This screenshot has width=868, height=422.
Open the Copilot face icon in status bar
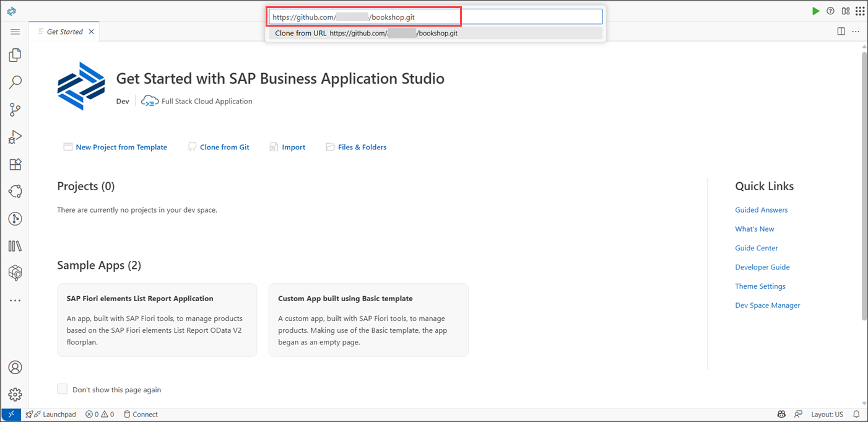[782, 415]
